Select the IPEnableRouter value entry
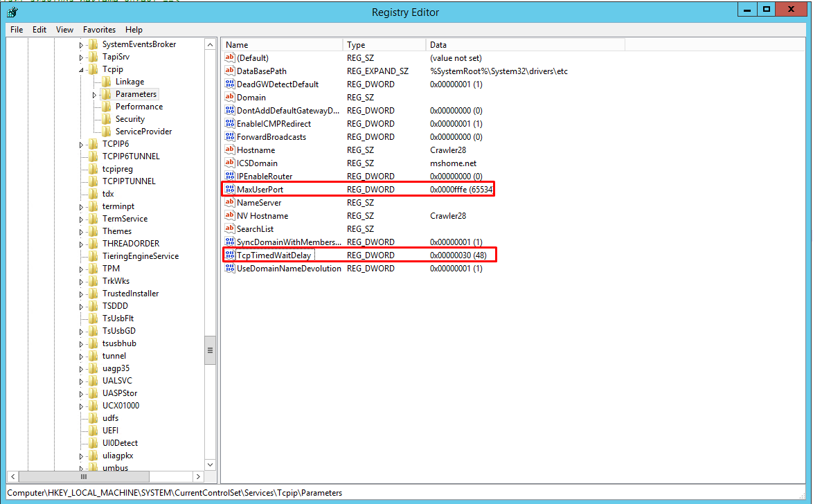813x504 pixels. pos(265,177)
